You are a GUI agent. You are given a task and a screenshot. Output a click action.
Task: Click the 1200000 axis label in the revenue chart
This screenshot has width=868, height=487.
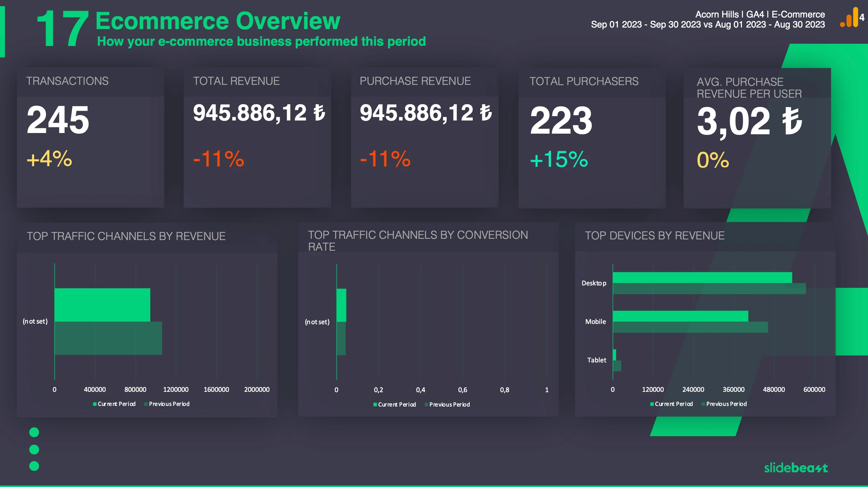(x=176, y=390)
